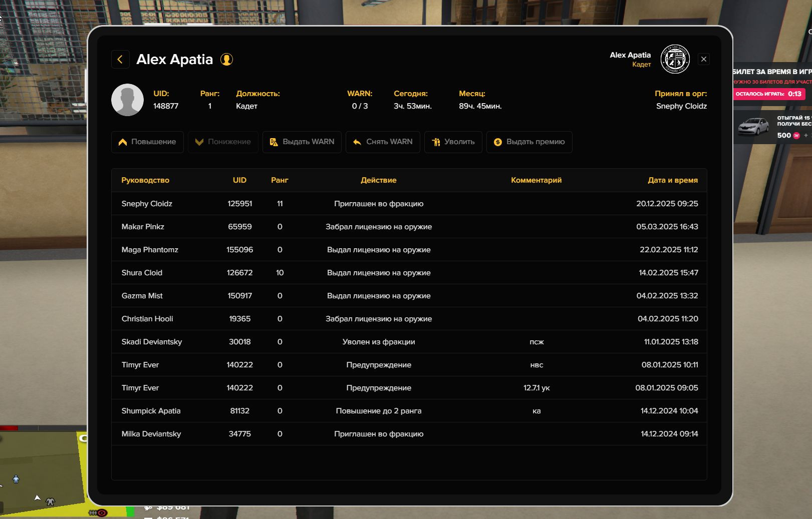812x519 pixels.
Task: Click the 22.02.2025 11:12 timestamp
Action: point(669,250)
